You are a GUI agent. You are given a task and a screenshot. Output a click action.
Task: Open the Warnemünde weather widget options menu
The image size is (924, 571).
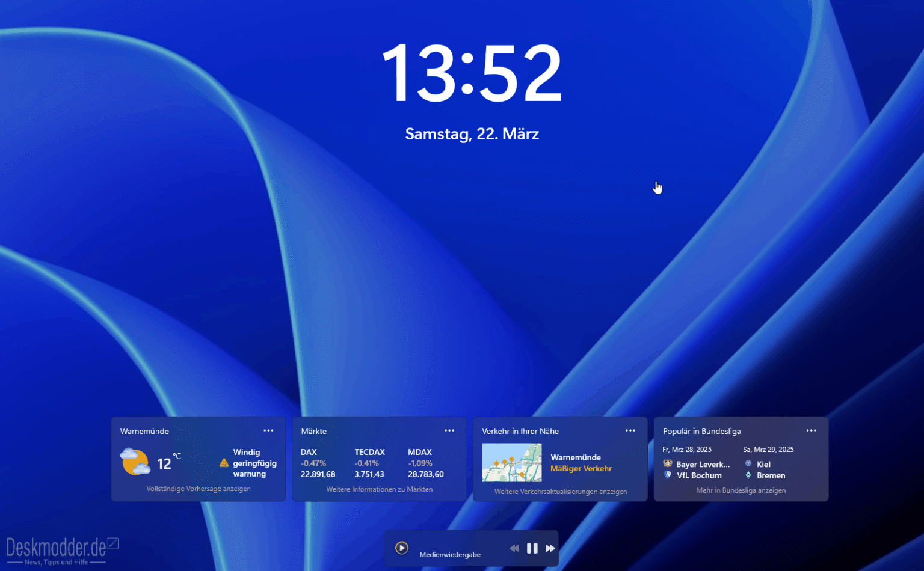(x=269, y=430)
